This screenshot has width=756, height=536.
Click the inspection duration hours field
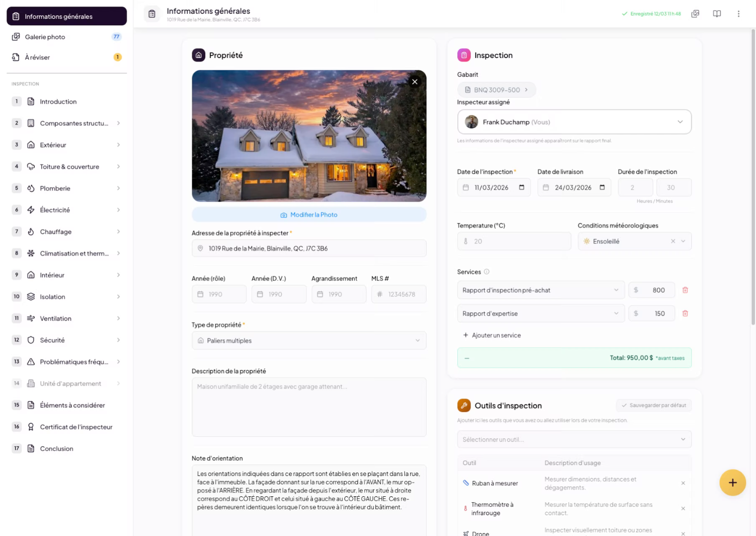point(635,188)
